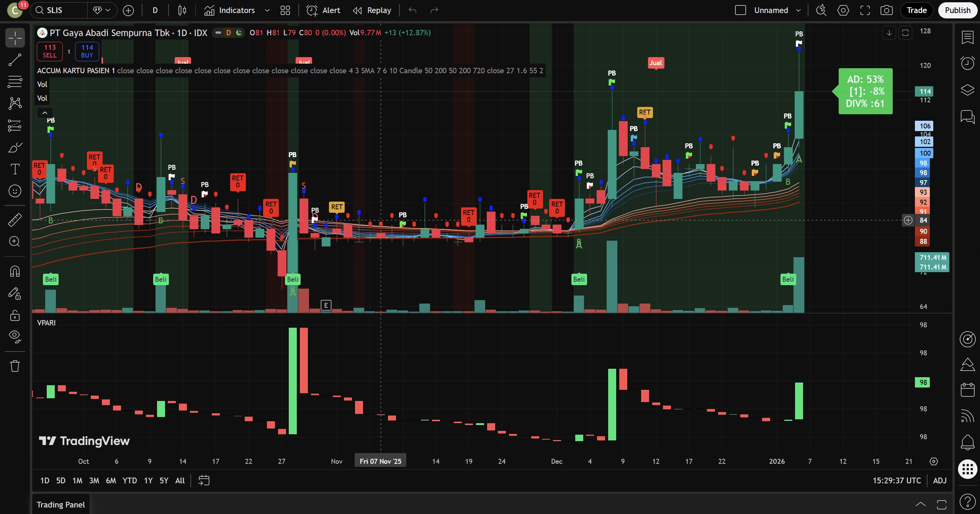Select the Fibonacci retracement tool
The image size is (980, 514).
point(15,82)
